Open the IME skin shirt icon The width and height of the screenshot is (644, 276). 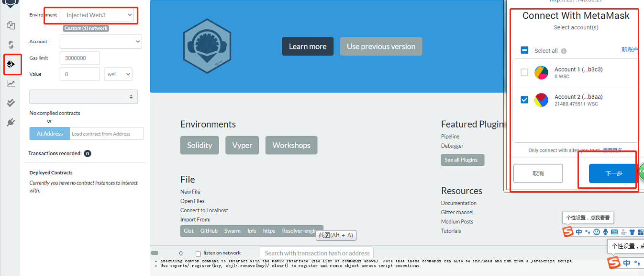632,232
